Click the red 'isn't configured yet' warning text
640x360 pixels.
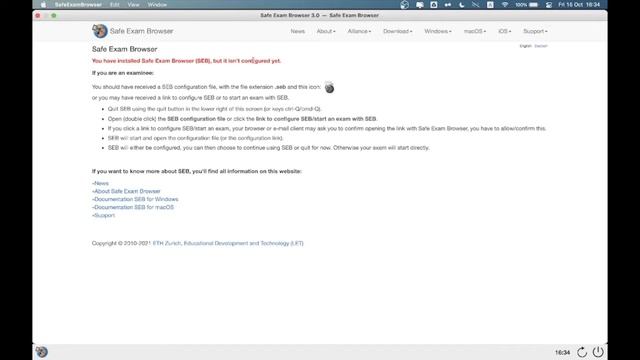(x=187, y=61)
